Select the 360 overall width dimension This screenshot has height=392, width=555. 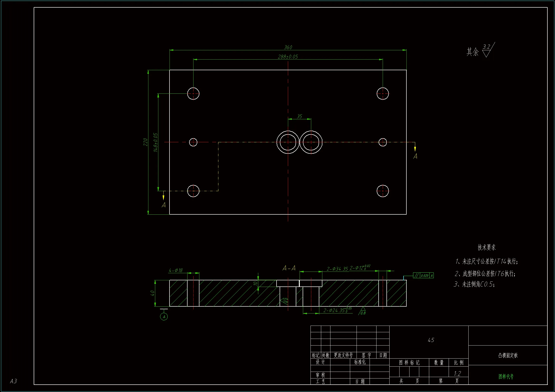tap(288, 47)
